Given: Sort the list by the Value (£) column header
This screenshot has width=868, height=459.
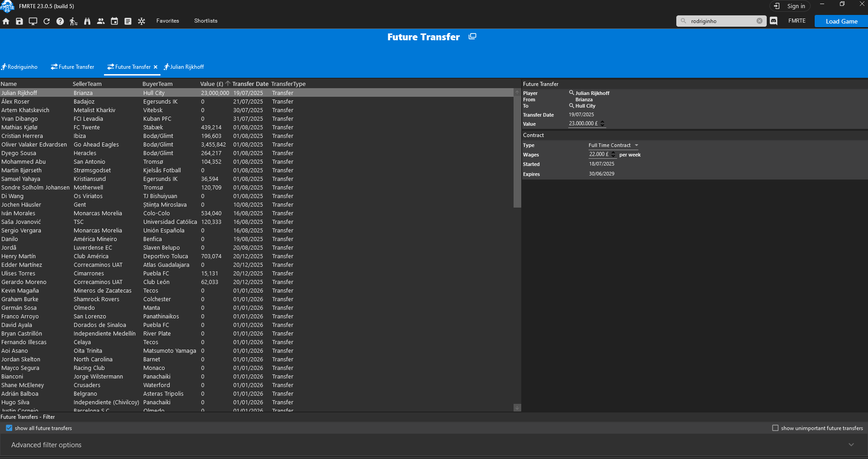Looking at the screenshot, I should (212, 84).
